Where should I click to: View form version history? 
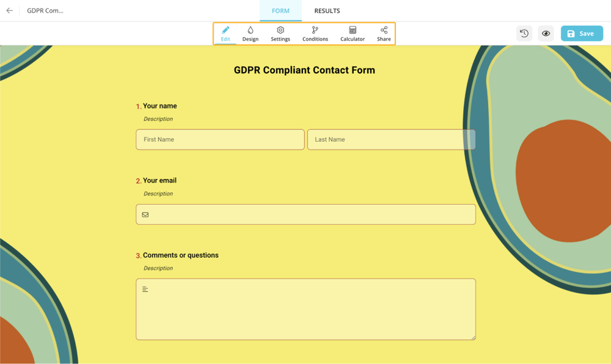(524, 33)
